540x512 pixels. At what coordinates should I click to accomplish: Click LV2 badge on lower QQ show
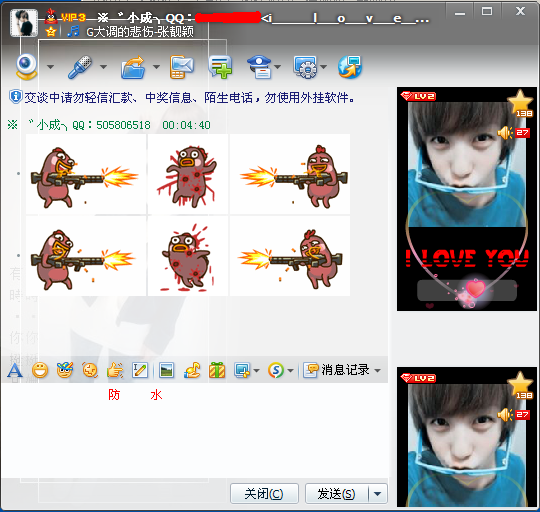pyautogui.click(x=418, y=378)
